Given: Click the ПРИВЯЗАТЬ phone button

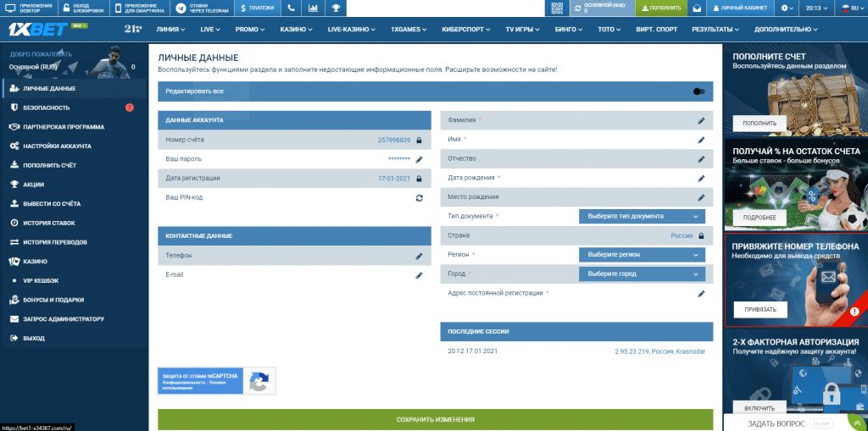Looking at the screenshot, I should pos(760,310).
